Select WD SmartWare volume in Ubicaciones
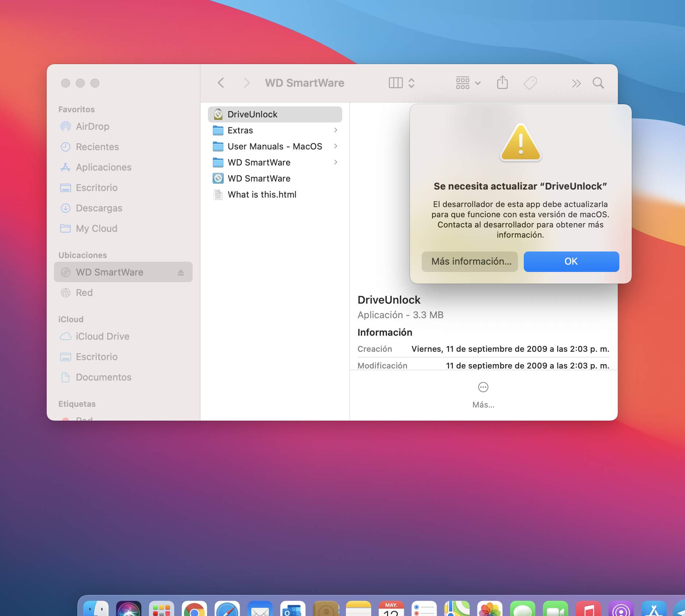The width and height of the screenshot is (685, 616). tap(123, 272)
